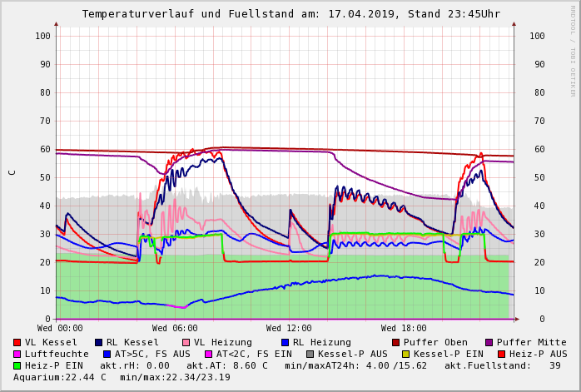The image size is (581, 392).
Task: Select the blue RL Heizung legend swatch
Action: (x=285, y=342)
